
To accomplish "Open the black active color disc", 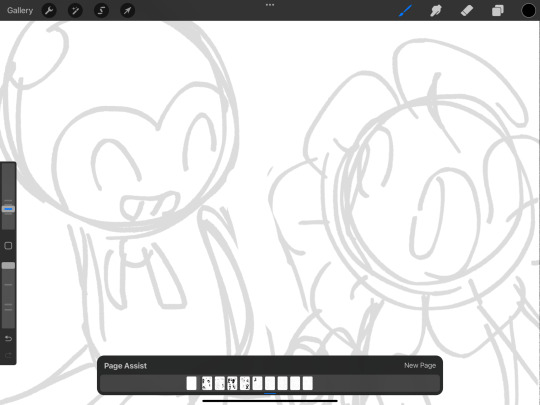I will [x=528, y=11].
